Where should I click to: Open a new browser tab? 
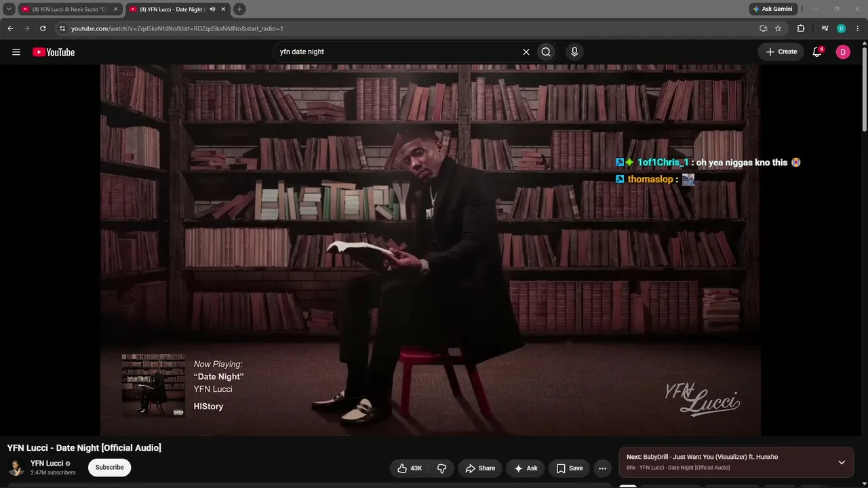tap(239, 9)
